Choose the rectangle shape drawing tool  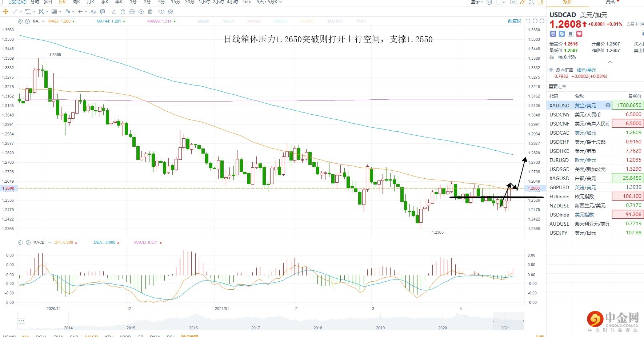pos(28,12)
